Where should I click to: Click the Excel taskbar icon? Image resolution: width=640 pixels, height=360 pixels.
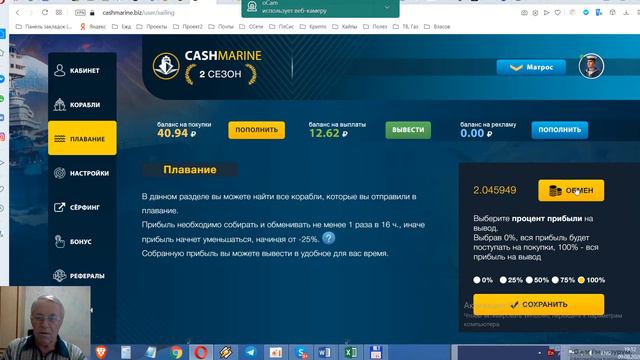tap(350, 352)
